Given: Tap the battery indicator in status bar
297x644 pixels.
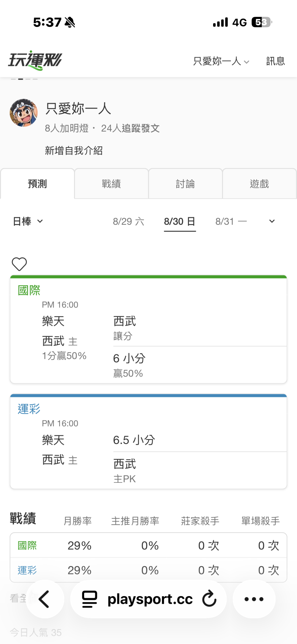Looking at the screenshot, I should pos(262,22).
